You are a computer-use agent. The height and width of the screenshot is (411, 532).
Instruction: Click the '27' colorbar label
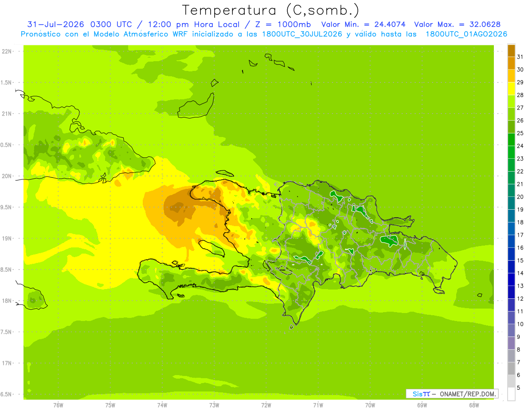(520, 108)
